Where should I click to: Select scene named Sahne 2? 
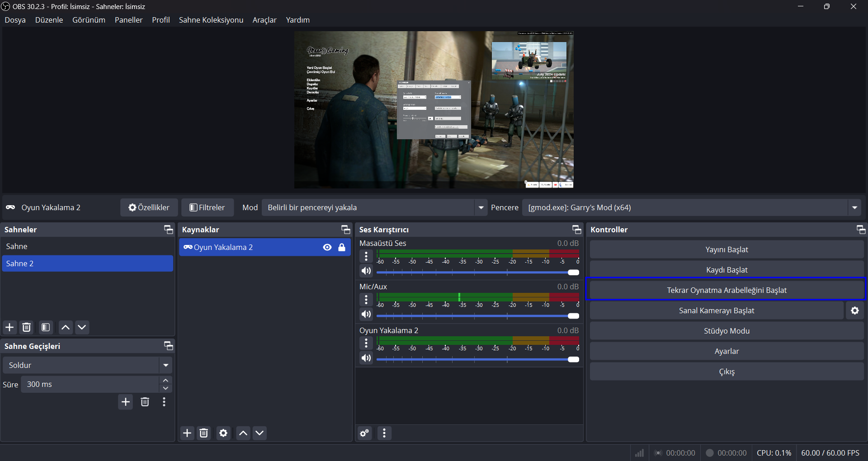[x=87, y=263]
